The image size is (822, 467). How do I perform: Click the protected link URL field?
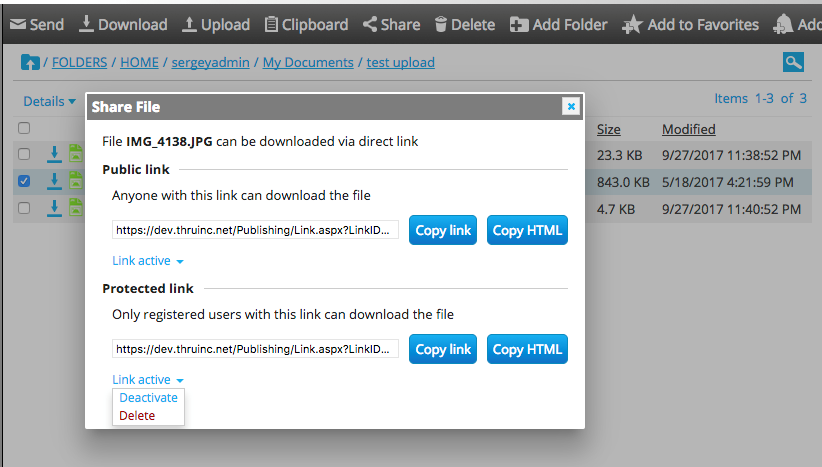coord(255,349)
